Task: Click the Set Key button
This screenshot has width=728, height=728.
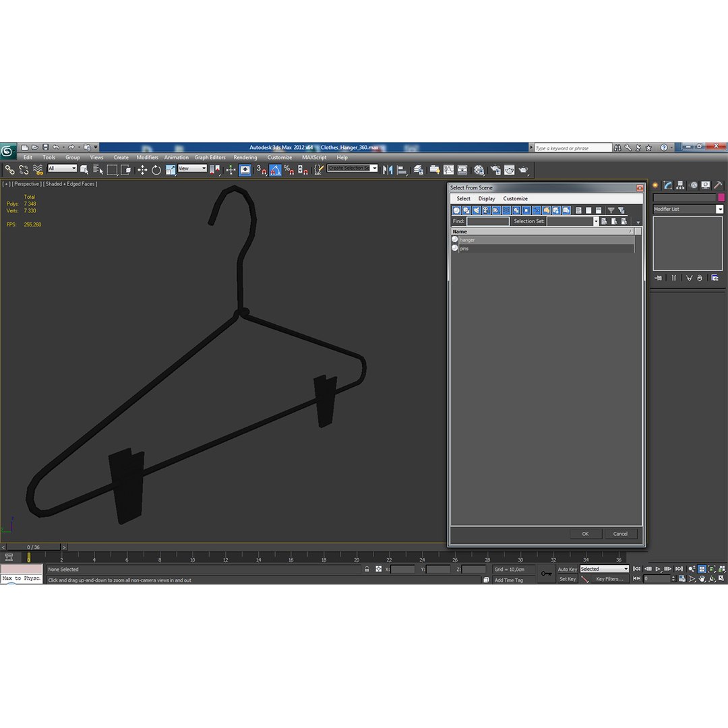Action: tap(567, 579)
